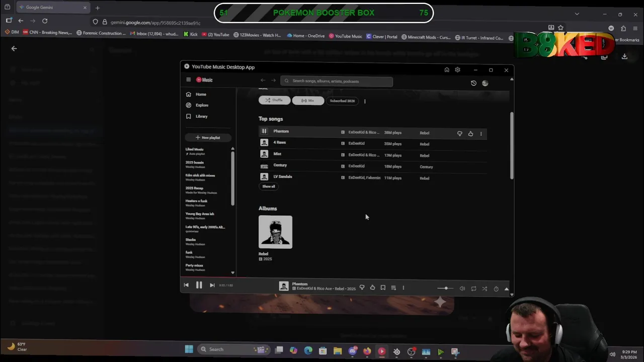Mute the volume speaker icon
This screenshot has height=362, width=644.
tap(462, 289)
